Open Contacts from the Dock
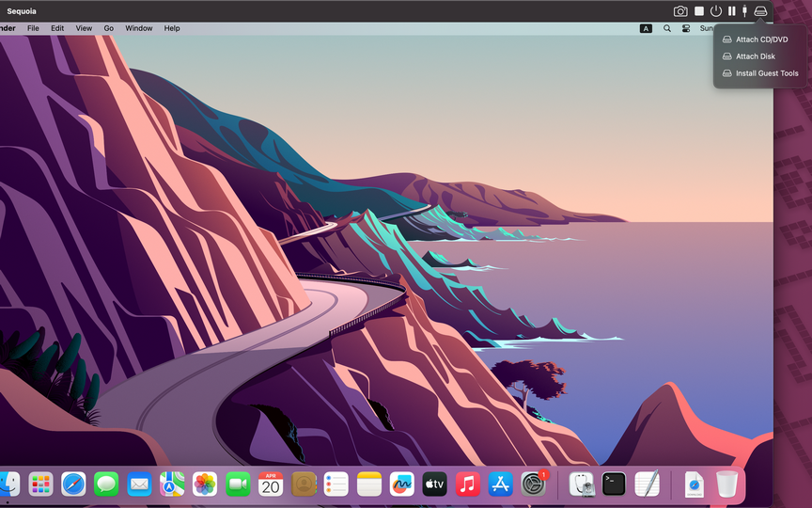Image resolution: width=812 pixels, height=508 pixels. pos(304,484)
